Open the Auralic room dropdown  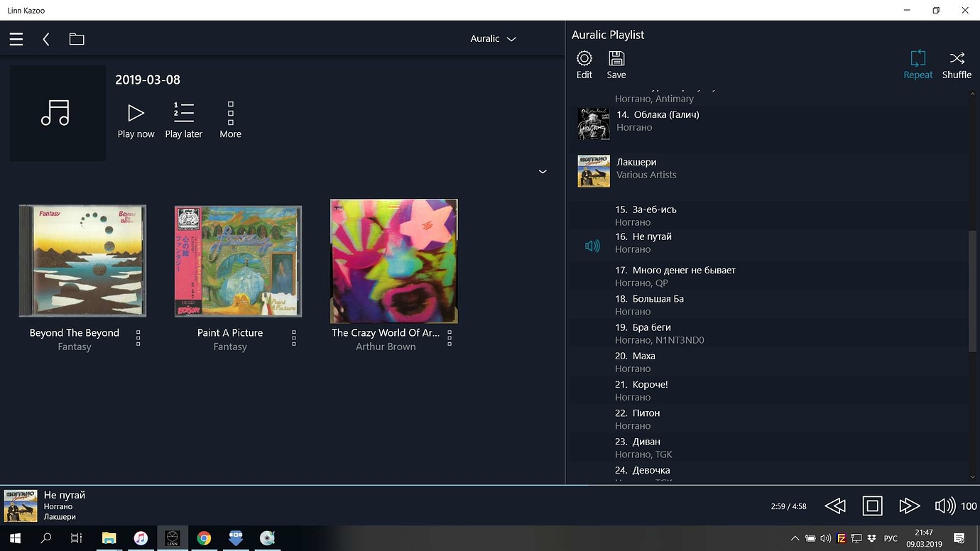point(493,39)
